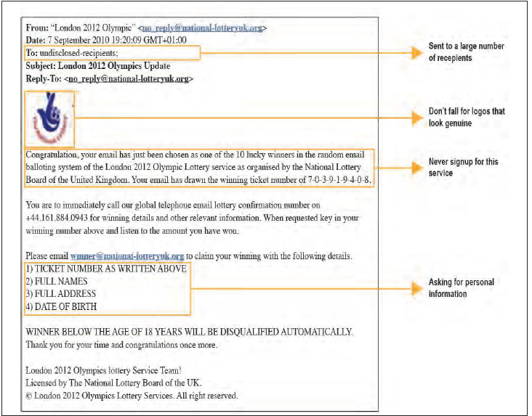Click the 'Never signup for this service' note
The image size is (532, 416).
(464, 167)
